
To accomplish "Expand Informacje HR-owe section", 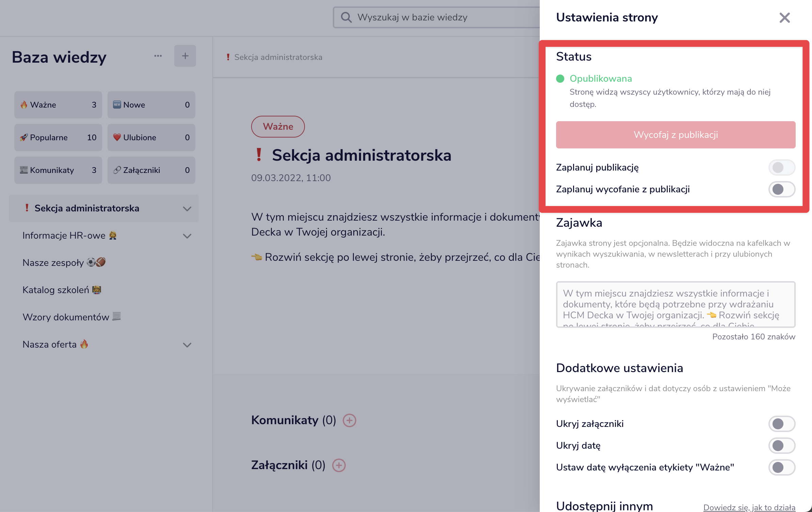I will point(187,236).
